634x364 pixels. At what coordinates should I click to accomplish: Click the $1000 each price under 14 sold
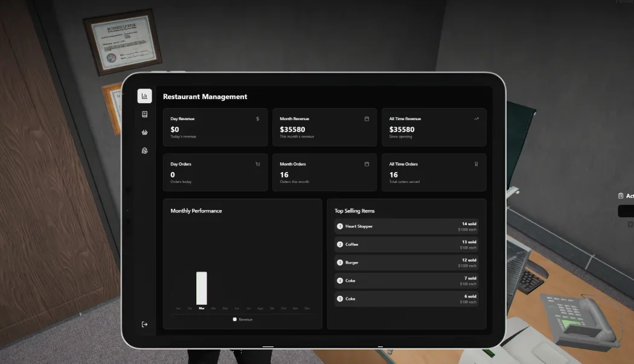(x=467, y=230)
